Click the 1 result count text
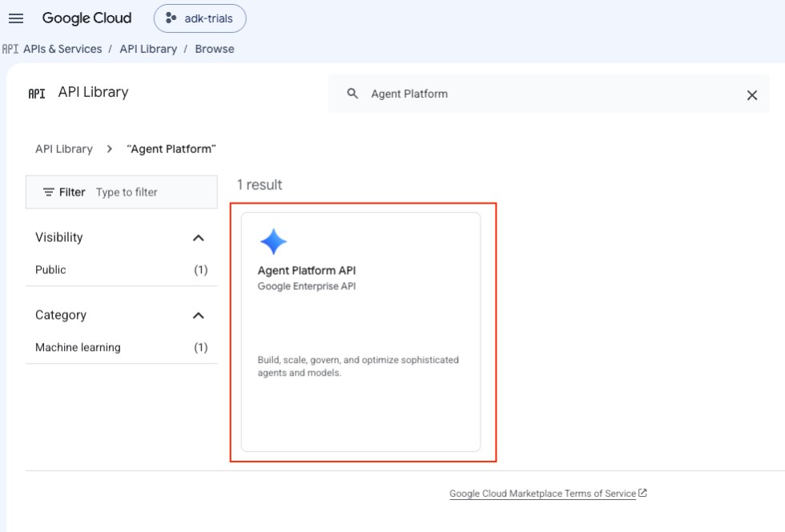Viewport: 785px width, 532px height. click(x=260, y=185)
